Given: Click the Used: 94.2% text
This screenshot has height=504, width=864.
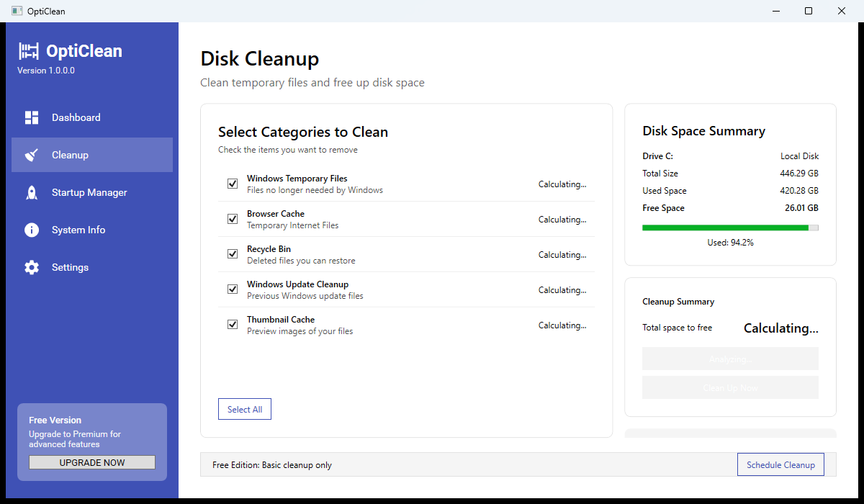Looking at the screenshot, I should [730, 243].
